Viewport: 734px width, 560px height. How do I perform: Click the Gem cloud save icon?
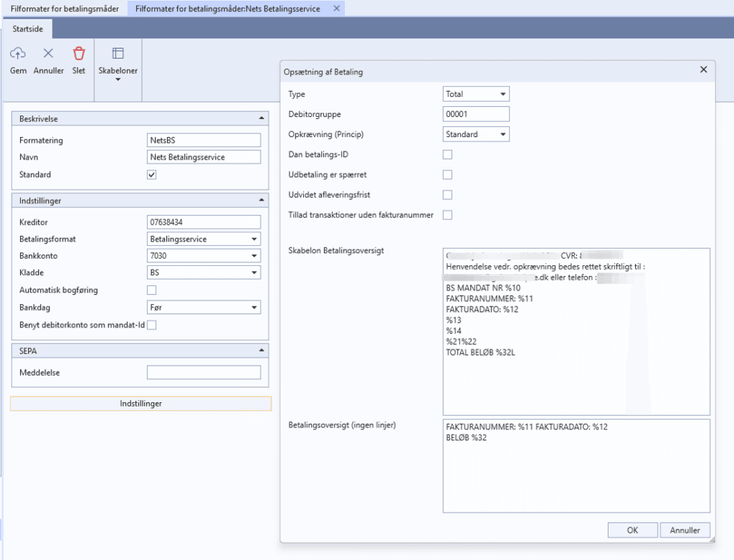click(18, 53)
